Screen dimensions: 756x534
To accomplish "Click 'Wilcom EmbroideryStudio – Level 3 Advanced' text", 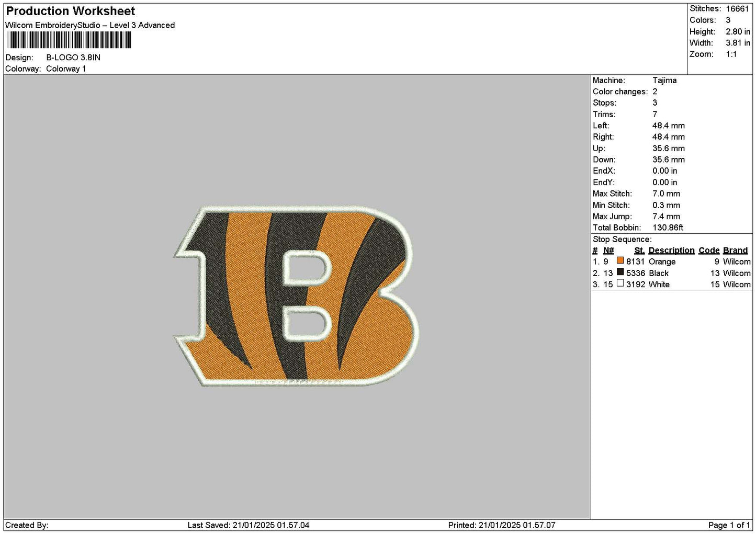I will [x=90, y=25].
